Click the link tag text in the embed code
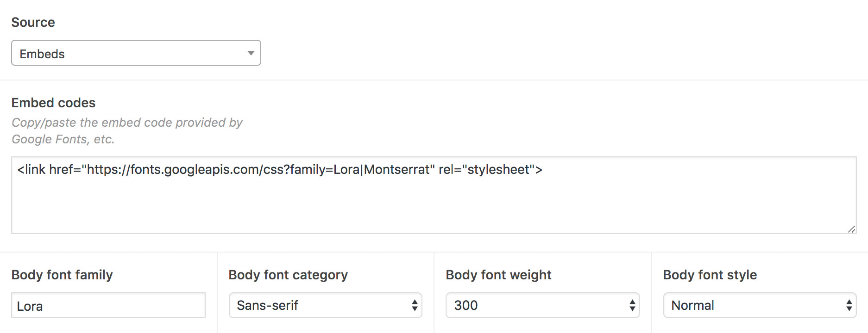 click(280, 170)
